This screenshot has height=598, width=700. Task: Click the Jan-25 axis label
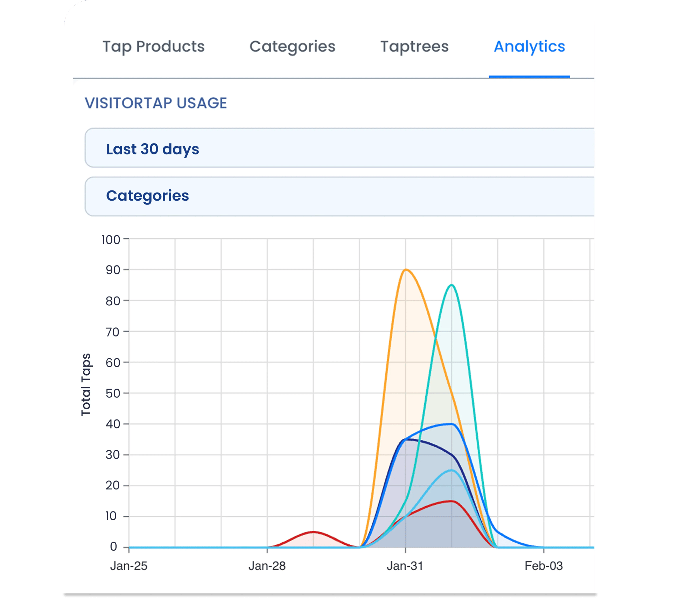click(129, 566)
